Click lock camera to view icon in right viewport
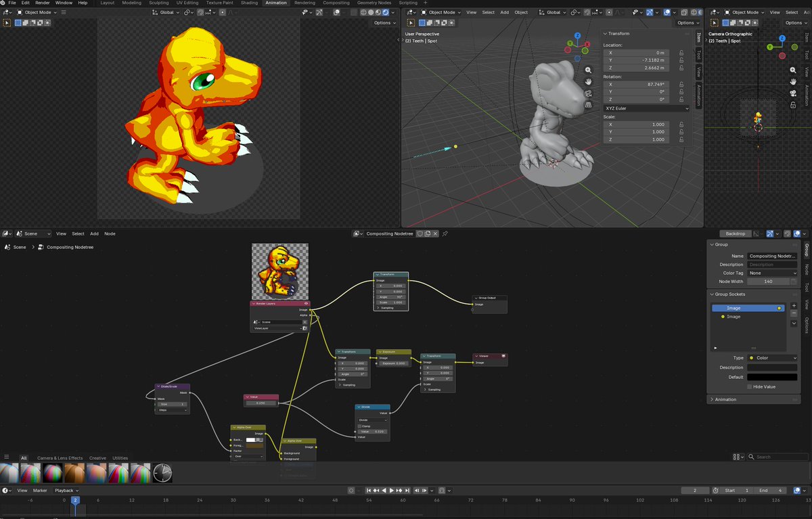The height and width of the screenshot is (519, 812). coord(793,105)
